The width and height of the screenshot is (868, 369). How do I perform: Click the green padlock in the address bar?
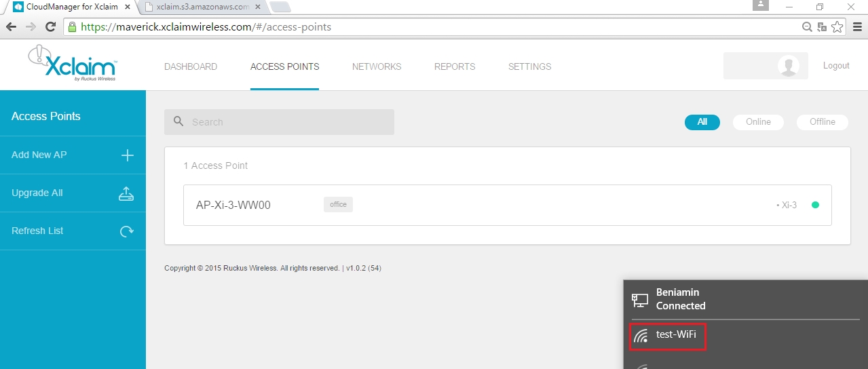[x=73, y=27]
